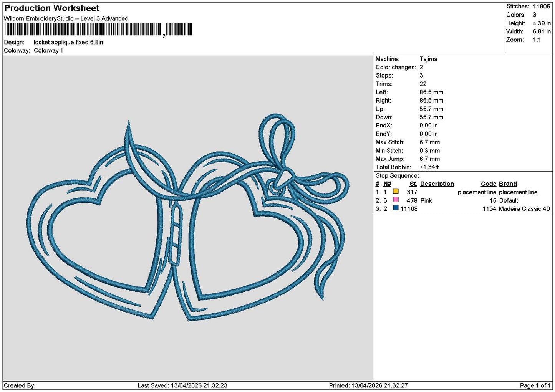Click the Trims value 22
Screen dimensions: 555x392
tap(423, 84)
